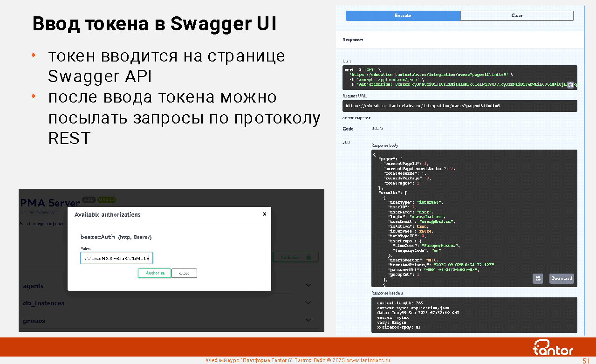The width and height of the screenshot is (596, 364).
Task: Close the Available authorizations dialog with X
Action: (x=265, y=214)
